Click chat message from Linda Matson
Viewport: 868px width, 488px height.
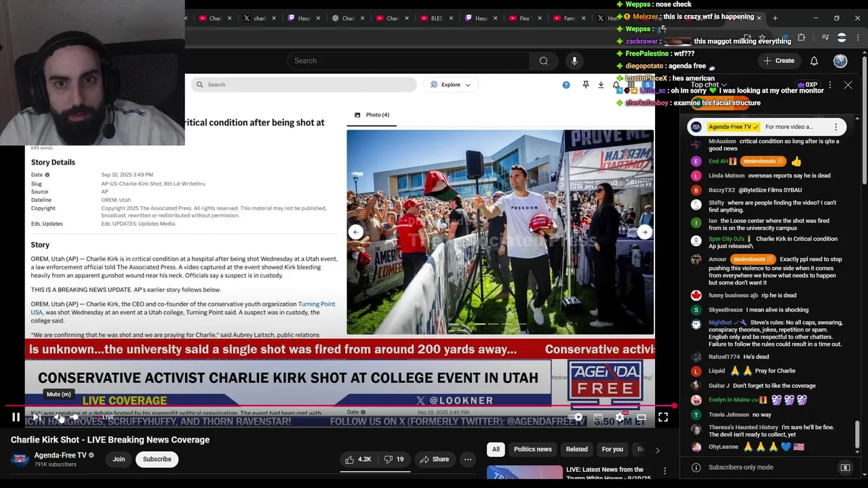tap(769, 176)
